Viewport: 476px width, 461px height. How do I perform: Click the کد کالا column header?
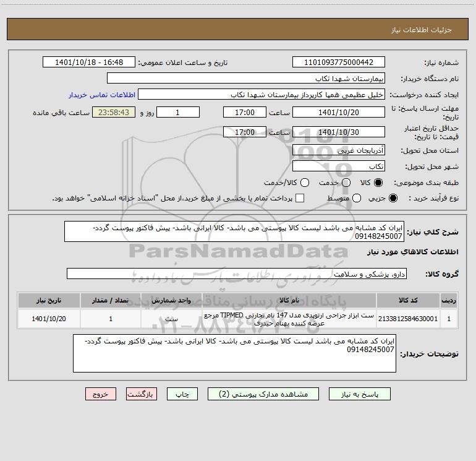[x=408, y=300]
